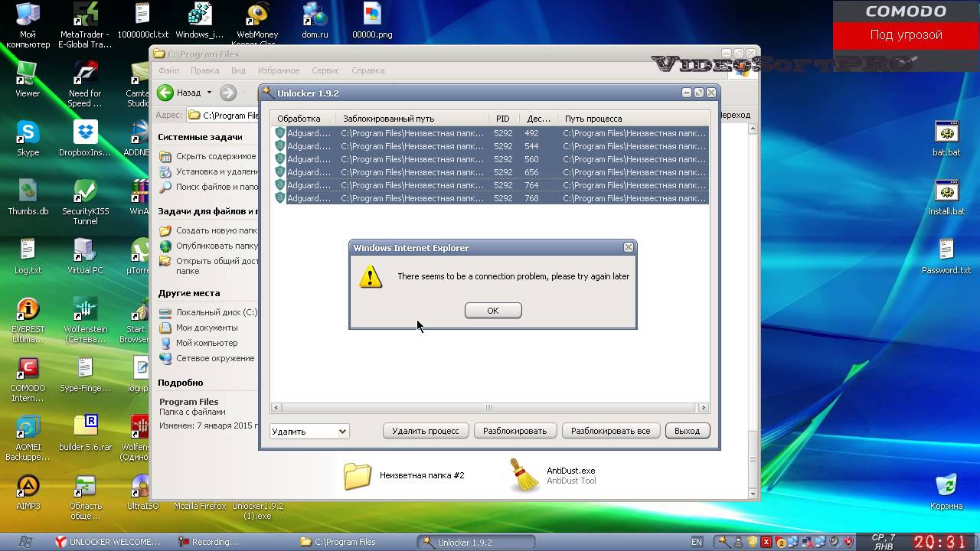980x551 pixels.
Task: Open the Virtual PC desktop icon
Action: pyautogui.click(x=85, y=256)
